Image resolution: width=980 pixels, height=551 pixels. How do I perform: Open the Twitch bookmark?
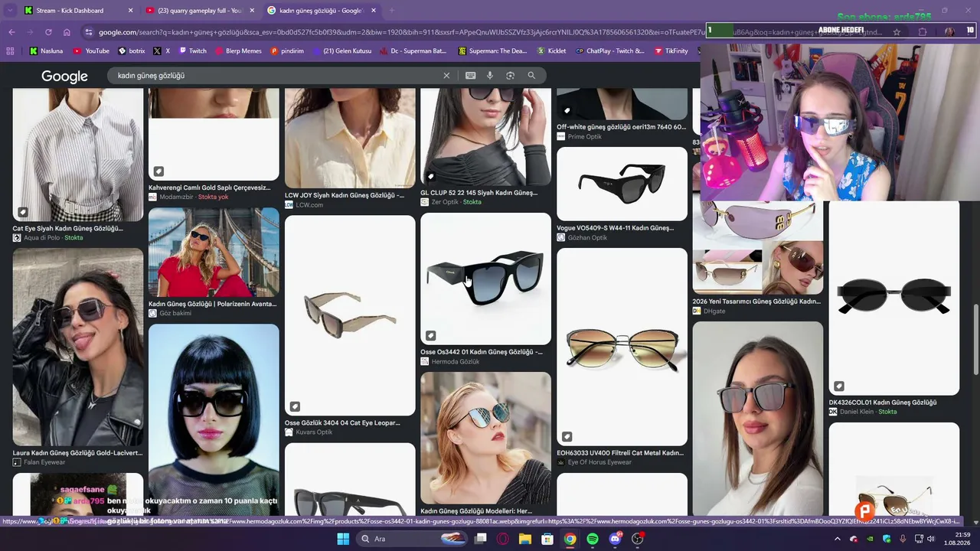tap(193, 51)
